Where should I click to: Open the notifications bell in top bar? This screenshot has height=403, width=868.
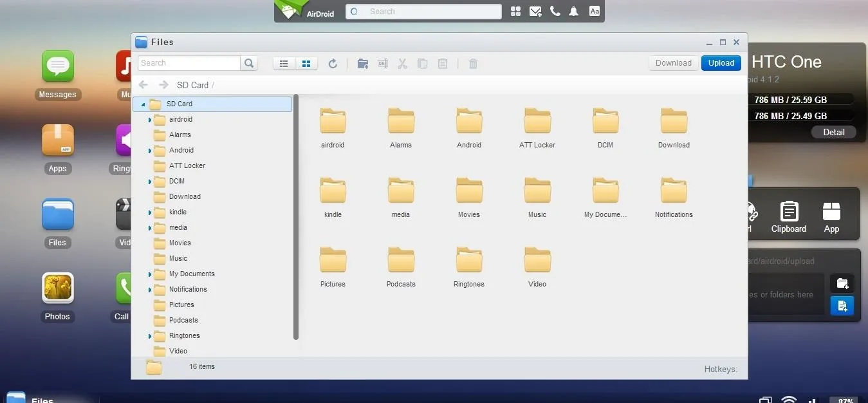click(x=573, y=12)
